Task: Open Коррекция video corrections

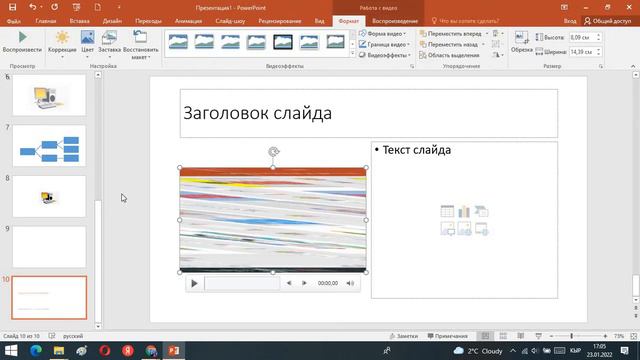Action: click(62, 45)
